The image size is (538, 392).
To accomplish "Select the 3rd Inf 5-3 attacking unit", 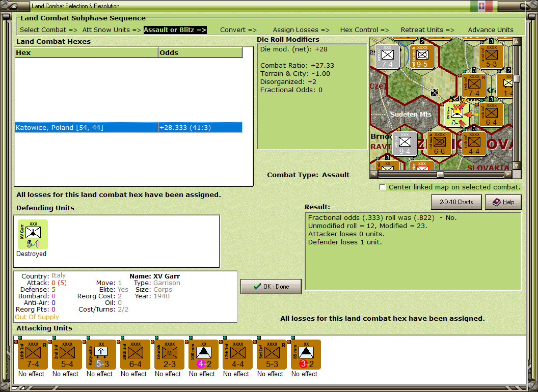I will pos(272,355).
